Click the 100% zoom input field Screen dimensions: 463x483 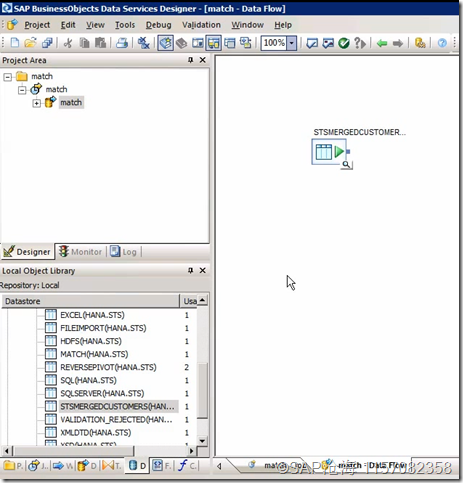[274, 43]
